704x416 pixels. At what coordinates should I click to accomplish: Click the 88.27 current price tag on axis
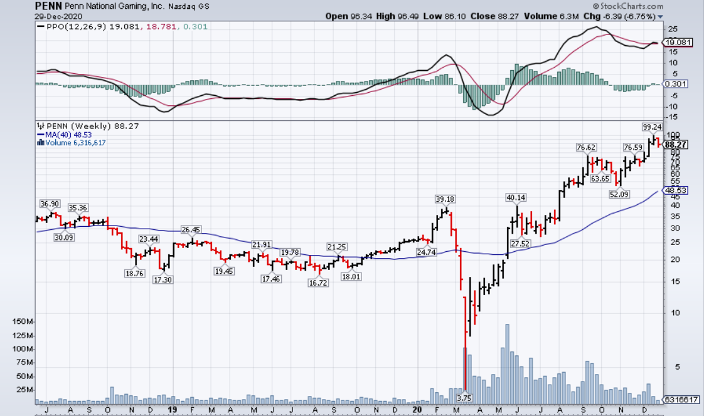click(676, 145)
